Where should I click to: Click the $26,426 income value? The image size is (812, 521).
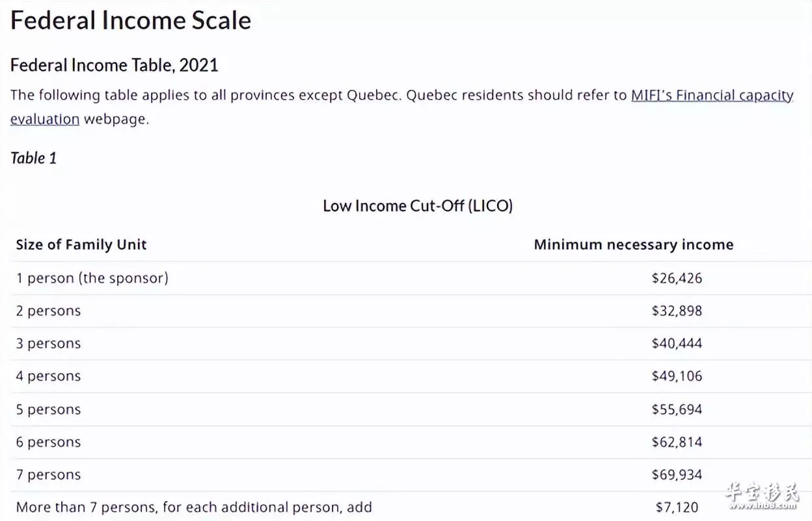[677, 278]
